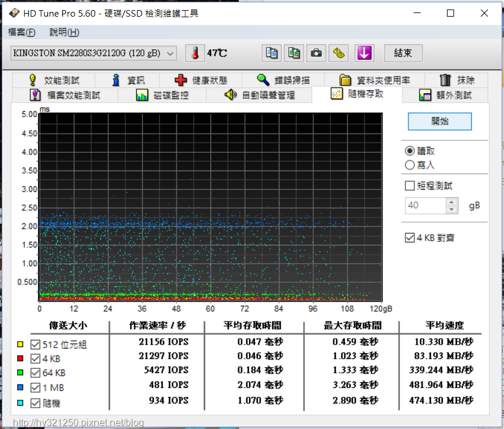504x429 pixels.
Task: Click the 83.193 MB/秒 value
Action: (x=443, y=356)
